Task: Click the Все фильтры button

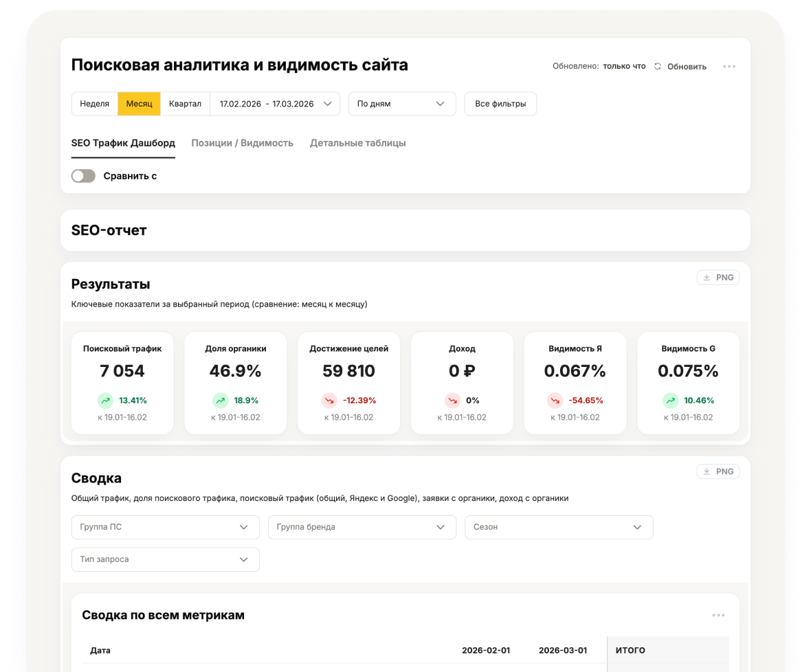Action: click(500, 104)
